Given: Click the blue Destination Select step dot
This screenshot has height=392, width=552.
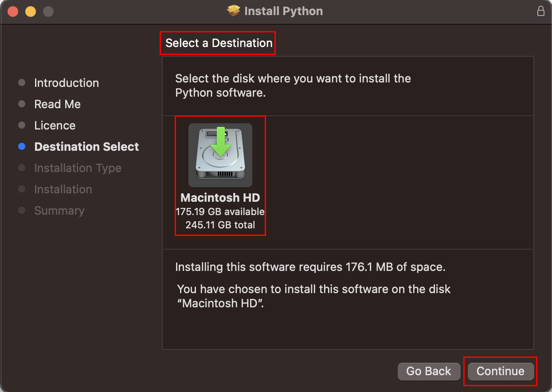Looking at the screenshot, I should (21, 146).
